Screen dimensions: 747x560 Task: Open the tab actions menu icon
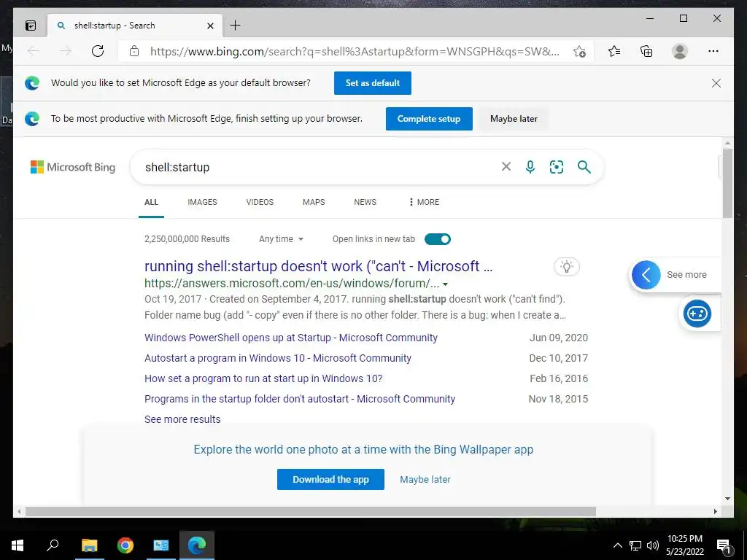point(31,26)
